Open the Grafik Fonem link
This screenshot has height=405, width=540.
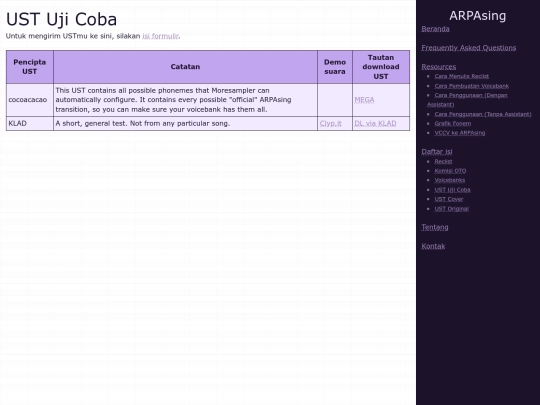click(453, 123)
